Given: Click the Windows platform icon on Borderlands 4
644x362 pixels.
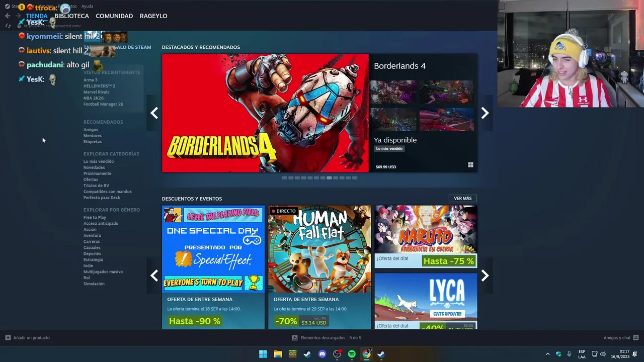Looking at the screenshot, I should point(470,165).
